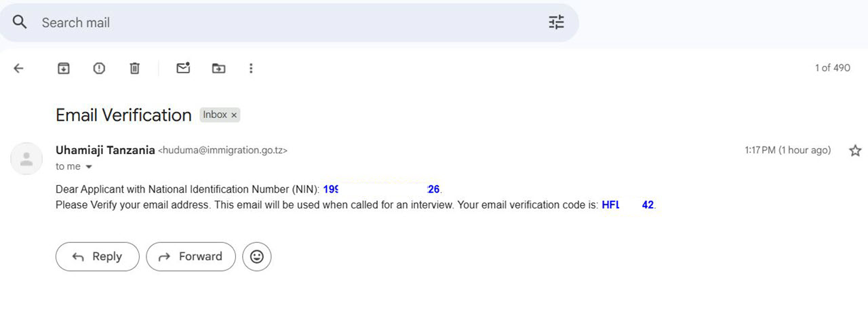868x323 pixels.
Task: Delete the email with trash icon
Action: pyautogui.click(x=135, y=68)
